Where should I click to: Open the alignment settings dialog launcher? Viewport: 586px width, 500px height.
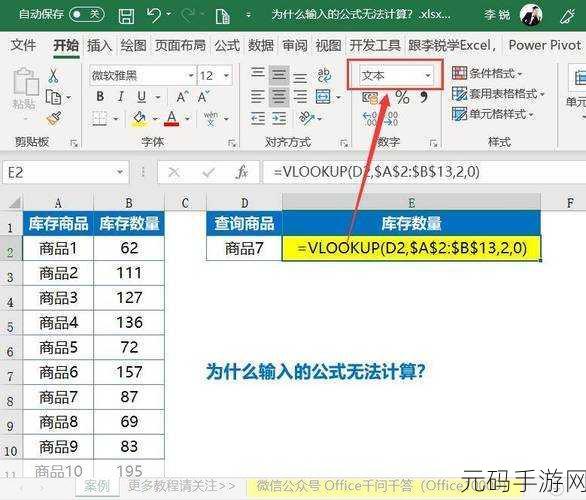[x=343, y=143]
